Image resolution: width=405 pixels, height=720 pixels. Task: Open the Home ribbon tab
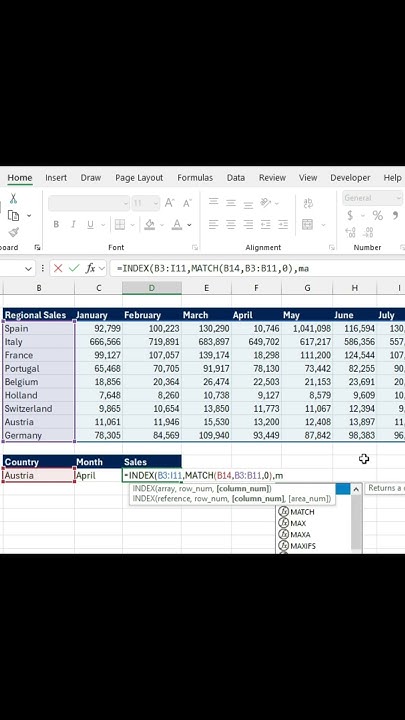[20, 178]
